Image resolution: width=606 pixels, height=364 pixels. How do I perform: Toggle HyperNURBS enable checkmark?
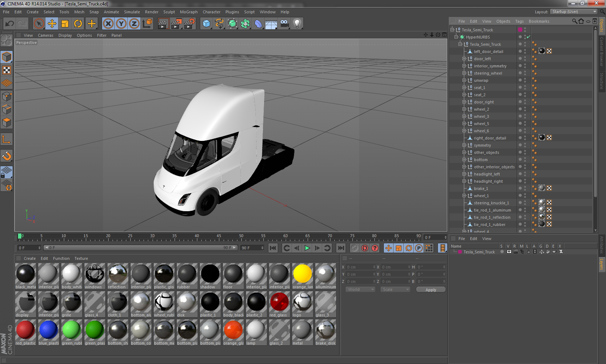(528, 37)
